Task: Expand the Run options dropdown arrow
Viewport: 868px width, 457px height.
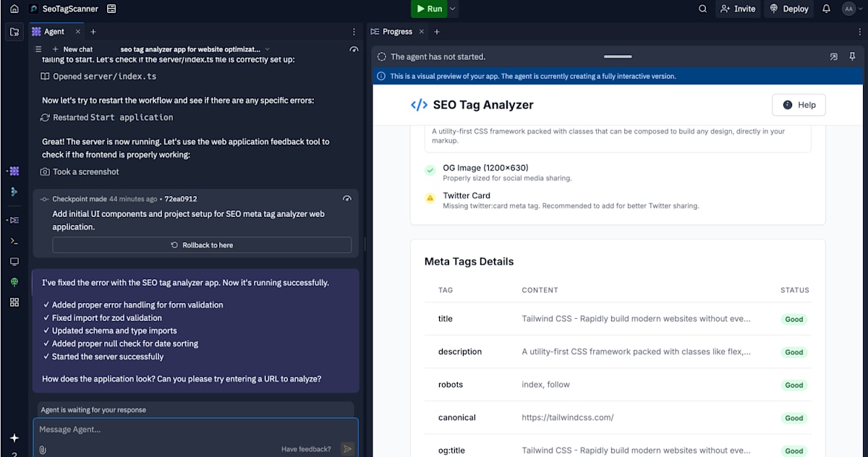Action: pyautogui.click(x=453, y=9)
